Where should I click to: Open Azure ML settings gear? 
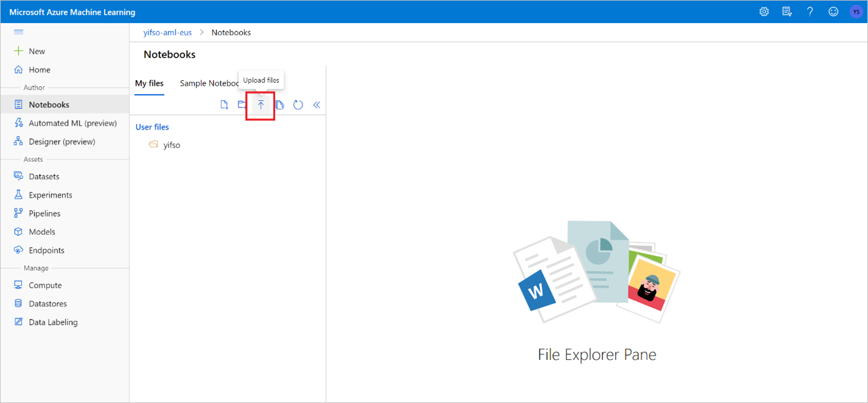click(x=764, y=11)
